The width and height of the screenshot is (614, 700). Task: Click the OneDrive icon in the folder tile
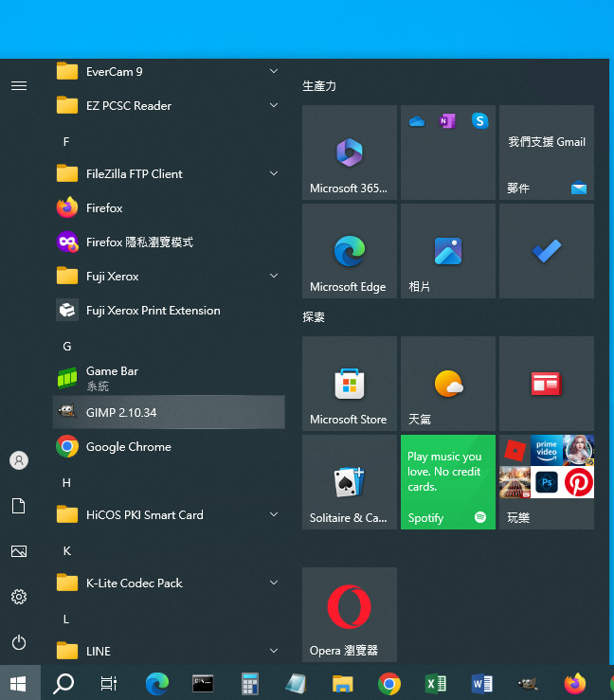pos(417,121)
